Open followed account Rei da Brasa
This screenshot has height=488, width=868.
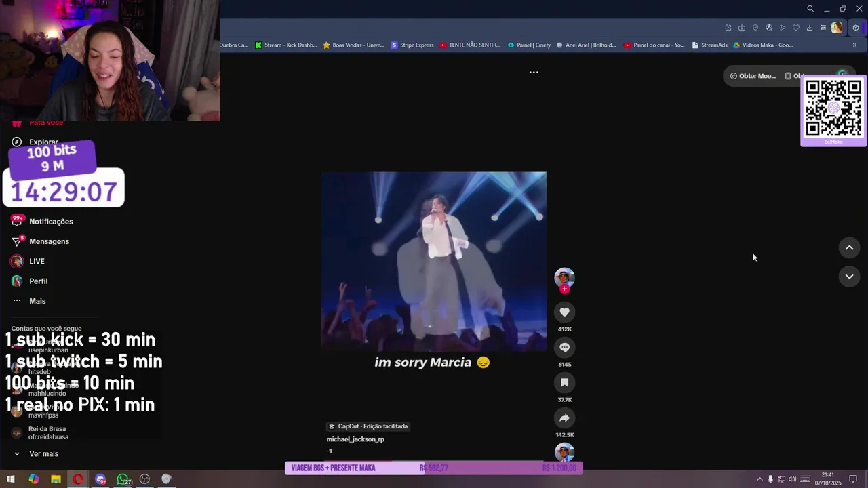[41, 432]
